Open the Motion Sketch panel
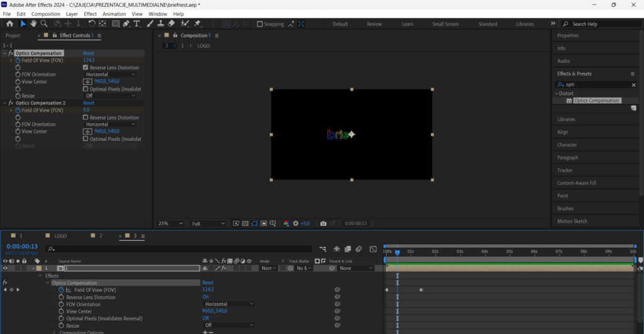 click(x=572, y=221)
